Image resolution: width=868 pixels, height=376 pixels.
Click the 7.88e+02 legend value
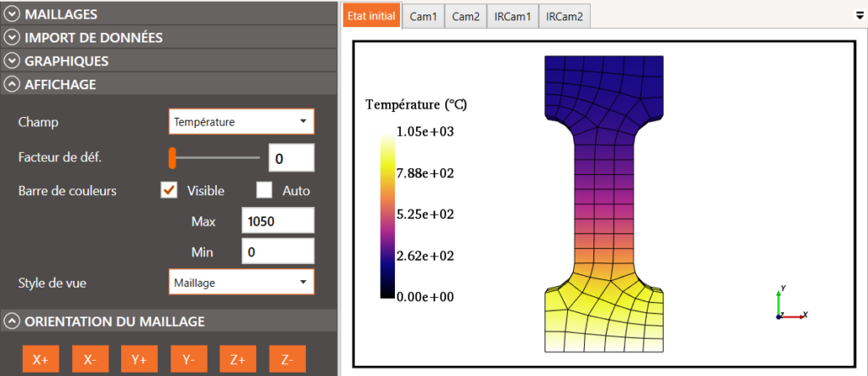426,174
